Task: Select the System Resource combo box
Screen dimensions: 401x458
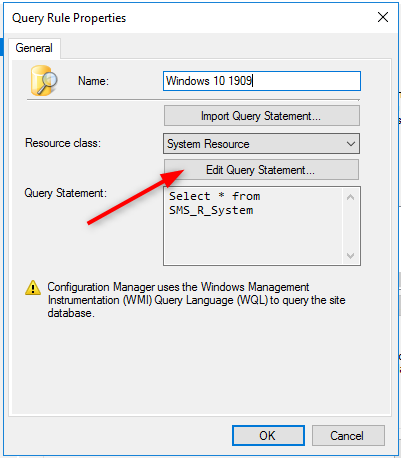Action: 261,144
